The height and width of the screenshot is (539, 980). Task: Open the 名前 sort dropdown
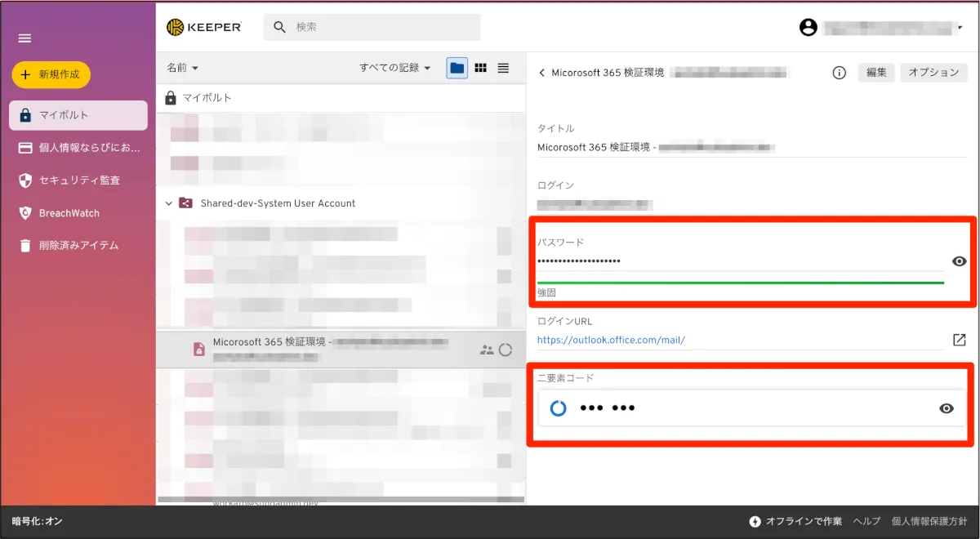coord(183,68)
